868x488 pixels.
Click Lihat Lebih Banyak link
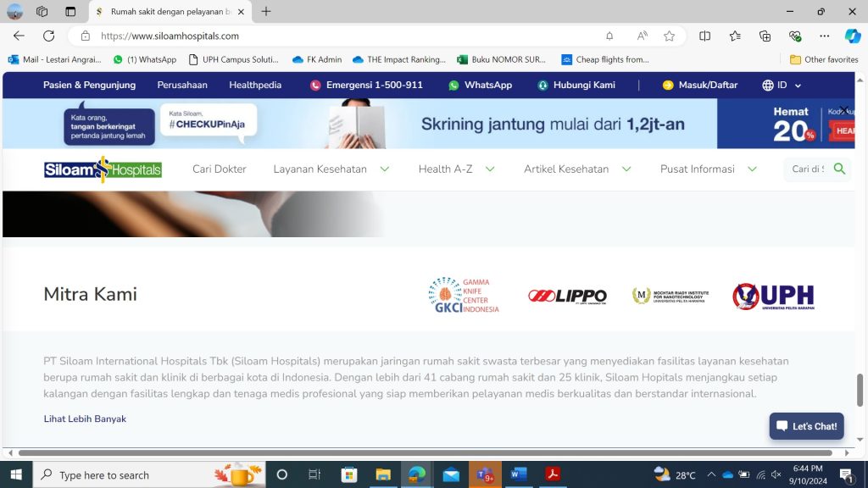click(x=85, y=419)
